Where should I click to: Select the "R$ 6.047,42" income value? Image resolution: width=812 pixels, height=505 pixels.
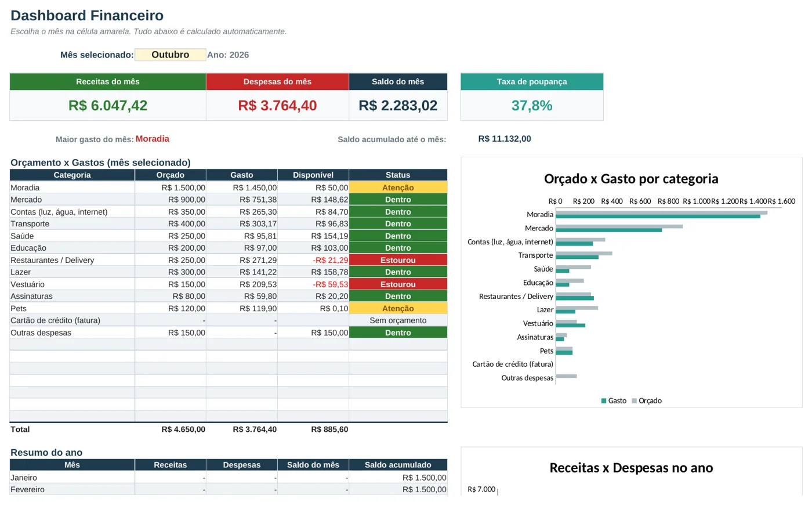[x=108, y=106]
